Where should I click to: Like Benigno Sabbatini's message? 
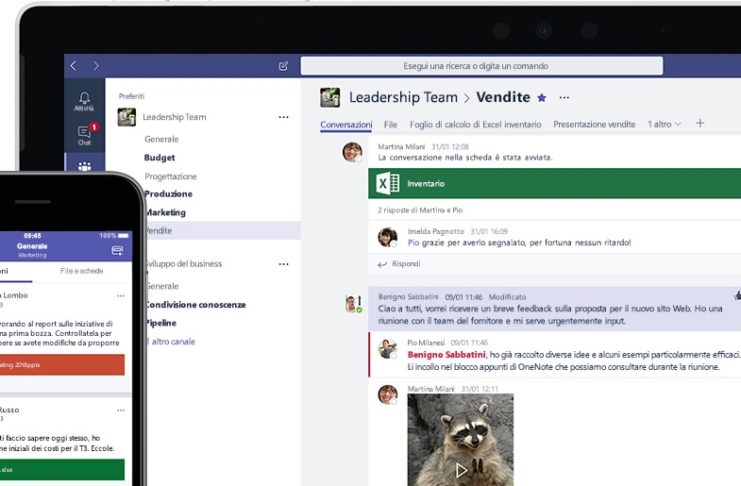pyautogui.click(x=737, y=296)
